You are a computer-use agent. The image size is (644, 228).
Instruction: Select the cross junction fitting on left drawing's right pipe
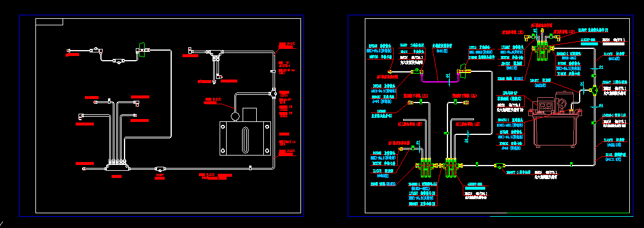coord(274,93)
